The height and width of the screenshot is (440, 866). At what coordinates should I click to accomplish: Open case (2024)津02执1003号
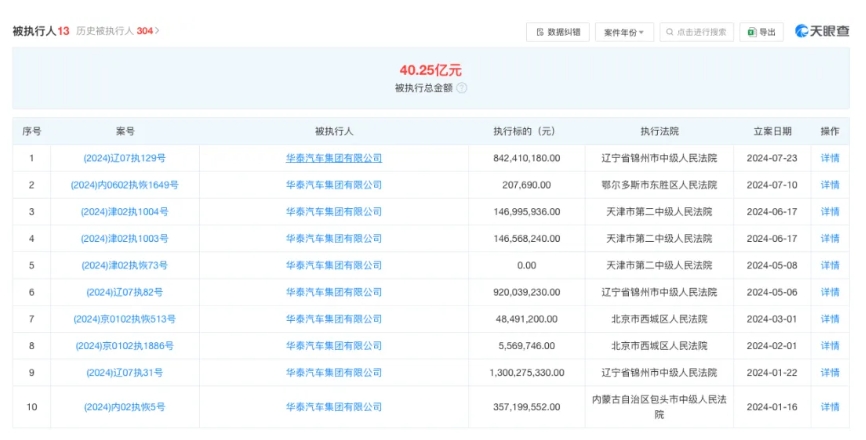pos(124,238)
